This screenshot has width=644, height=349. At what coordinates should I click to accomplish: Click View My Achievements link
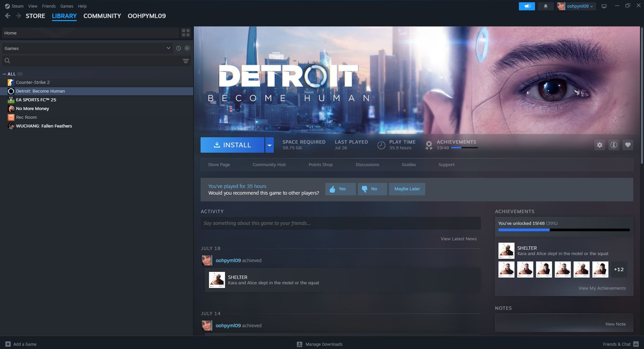pyautogui.click(x=602, y=288)
